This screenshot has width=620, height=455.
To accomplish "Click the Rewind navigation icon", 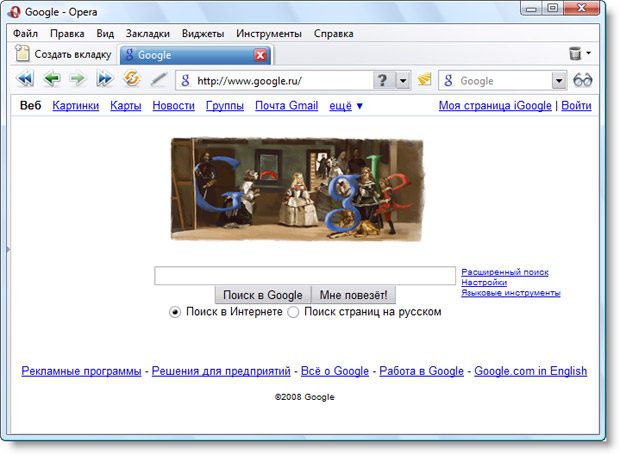I will 25,79.
